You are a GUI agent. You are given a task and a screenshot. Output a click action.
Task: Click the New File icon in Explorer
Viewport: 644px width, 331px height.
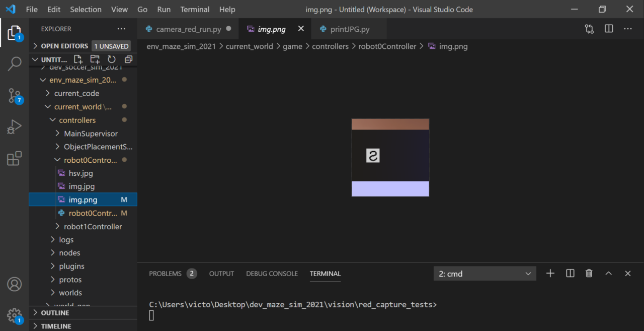78,59
